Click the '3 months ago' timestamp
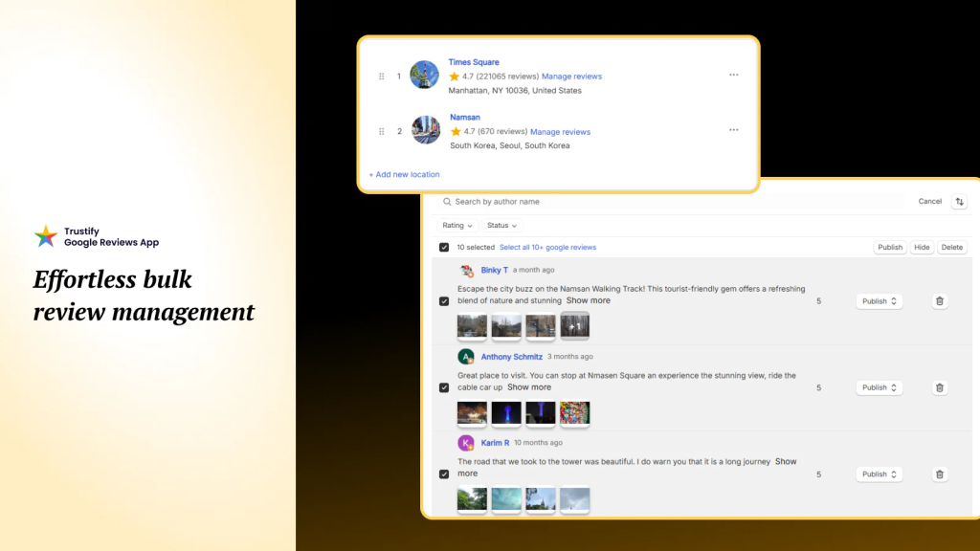Screen dimensions: 980x551 click(570, 357)
